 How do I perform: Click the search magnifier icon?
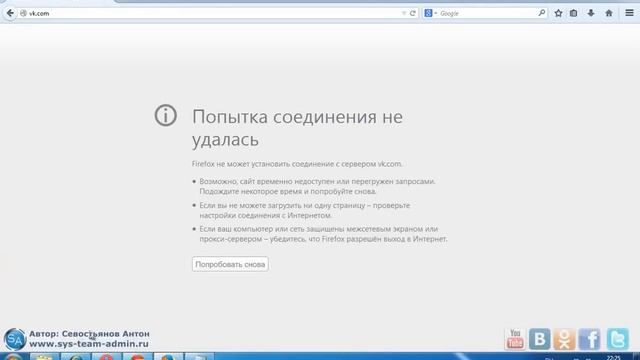(x=542, y=13)
